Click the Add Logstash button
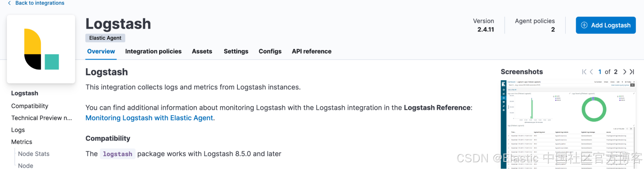The height and width of the screenshot is (169, 644). click(606, 25)
